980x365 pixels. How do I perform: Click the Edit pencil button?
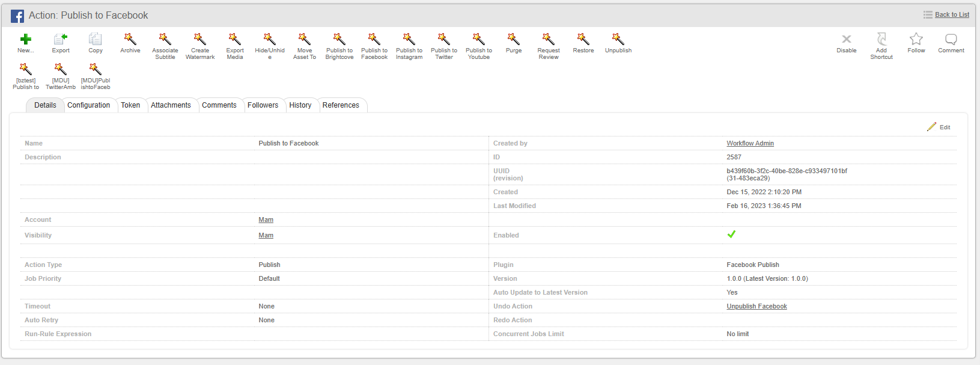[x=939, y=127]
